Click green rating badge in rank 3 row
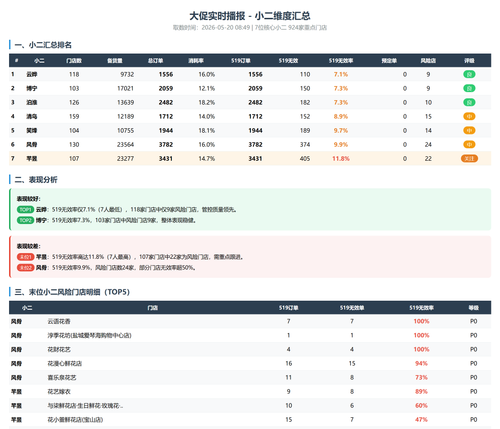 [469, 102]
